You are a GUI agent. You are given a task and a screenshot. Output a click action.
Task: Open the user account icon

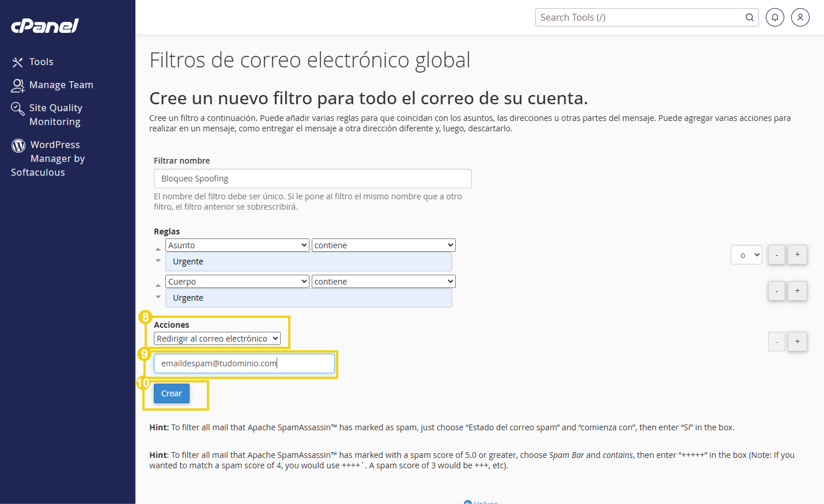tap(800, 17)
